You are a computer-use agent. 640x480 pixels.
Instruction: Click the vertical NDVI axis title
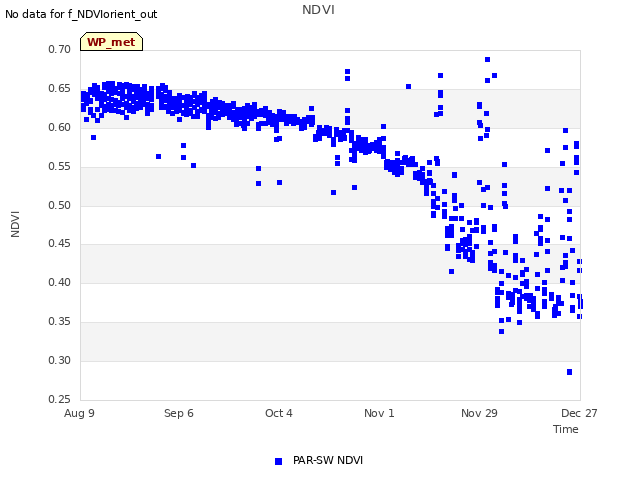coord(15,224)
